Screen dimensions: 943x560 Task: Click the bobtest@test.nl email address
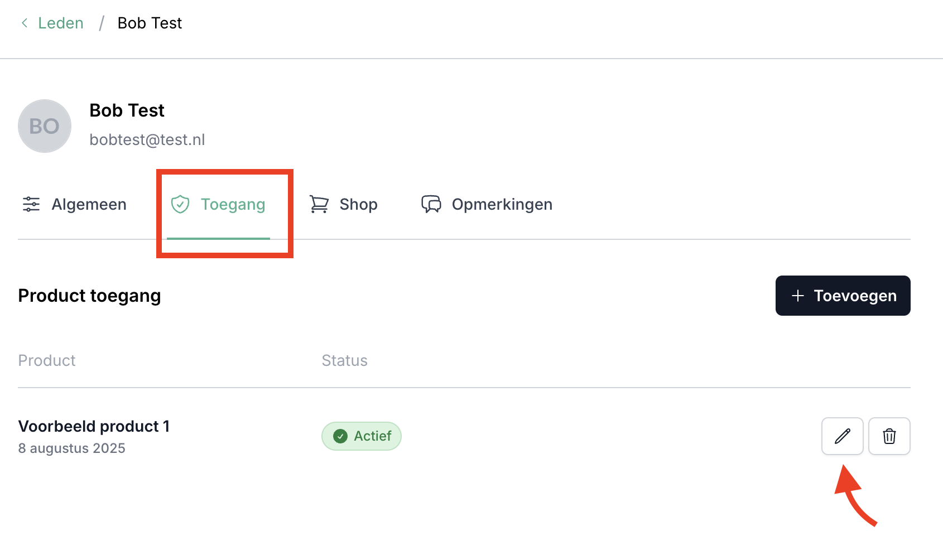point(147,139)
